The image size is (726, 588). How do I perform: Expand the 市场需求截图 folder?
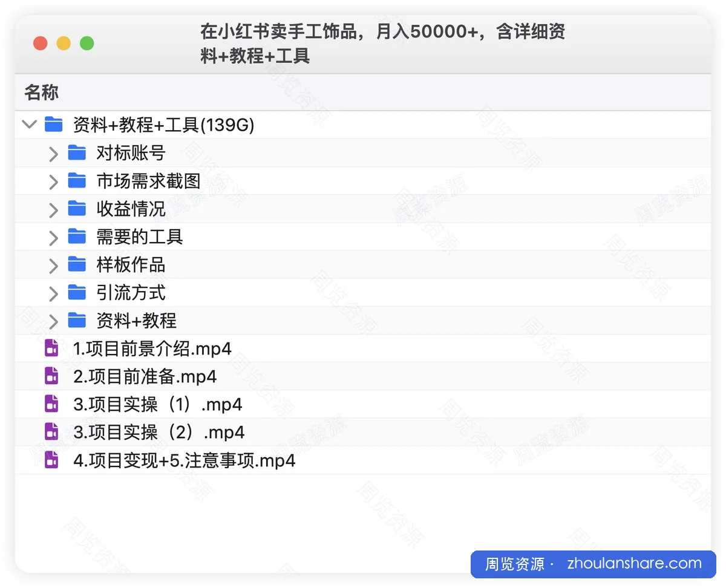point(53,181)
